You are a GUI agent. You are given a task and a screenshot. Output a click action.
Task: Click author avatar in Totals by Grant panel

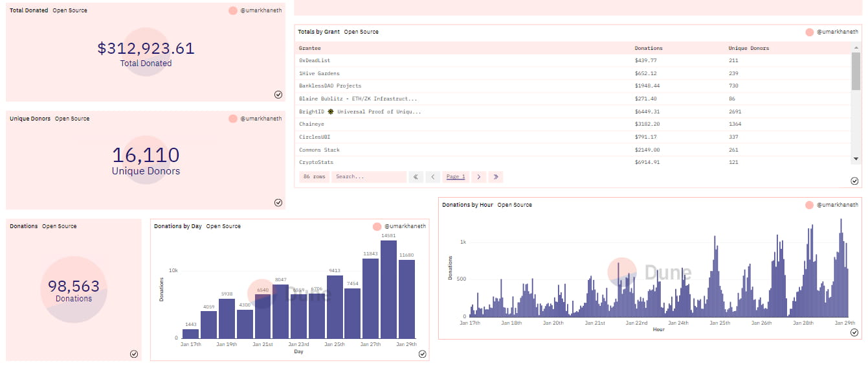point(809,32)
